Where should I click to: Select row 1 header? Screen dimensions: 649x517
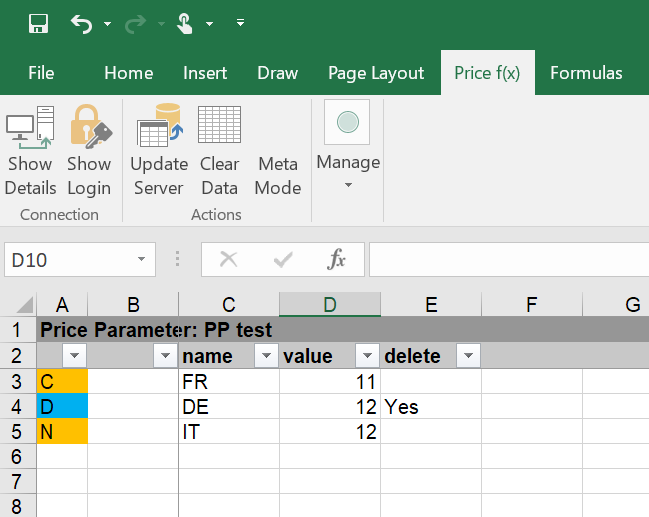(17, 330)
